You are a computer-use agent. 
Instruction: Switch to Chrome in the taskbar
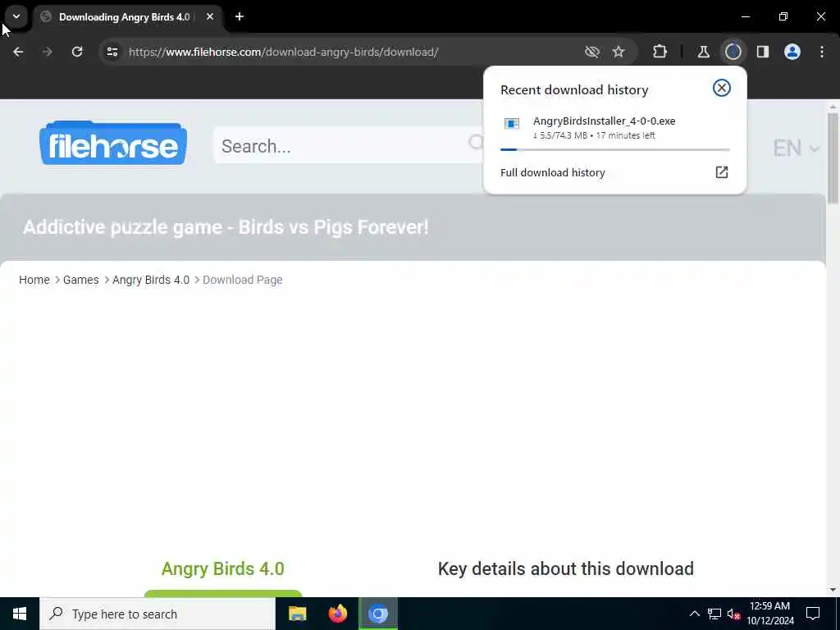tap(378, 614)
